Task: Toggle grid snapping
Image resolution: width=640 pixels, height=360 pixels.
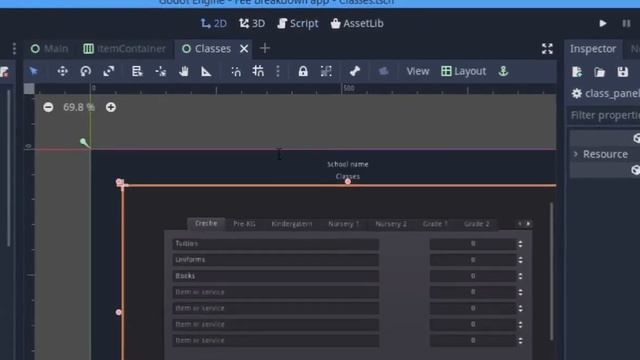Action: [x=258, y=71]
